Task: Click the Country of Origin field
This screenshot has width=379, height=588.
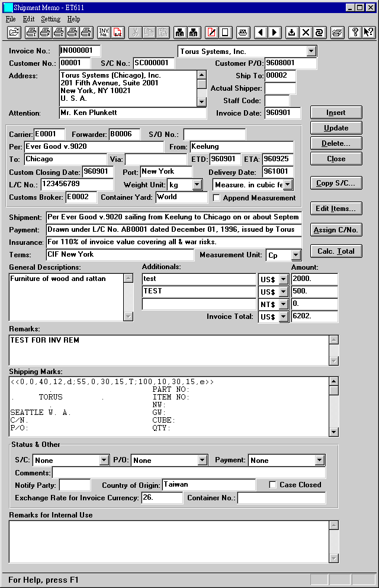Action: pos(209,485)
